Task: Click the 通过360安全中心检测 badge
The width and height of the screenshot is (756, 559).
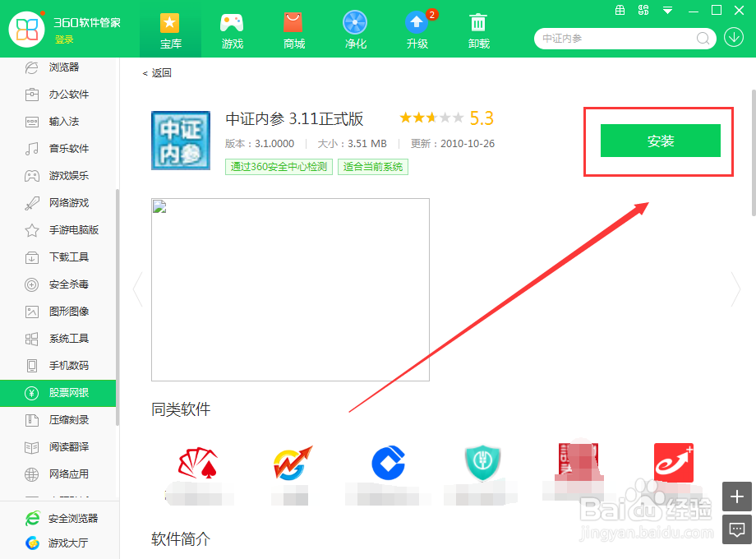Action: 279,167
